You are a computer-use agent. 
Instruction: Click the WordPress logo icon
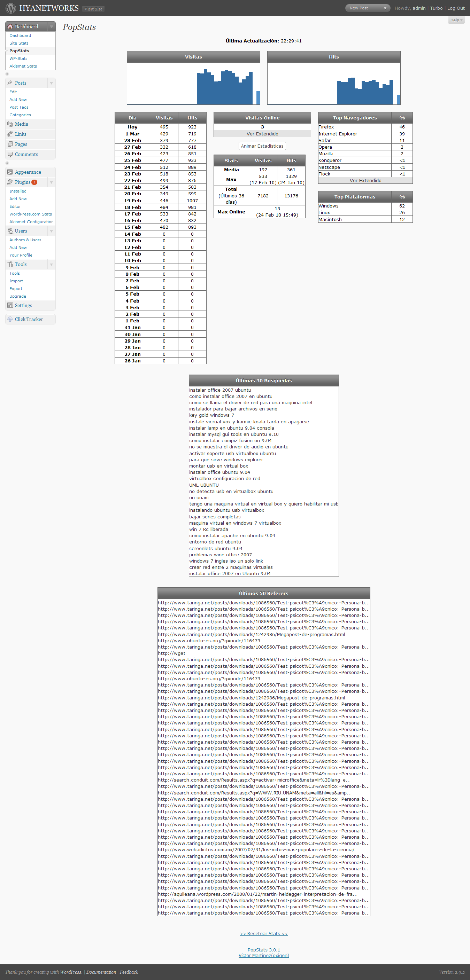pyautogui.click(x=11, y=8)
